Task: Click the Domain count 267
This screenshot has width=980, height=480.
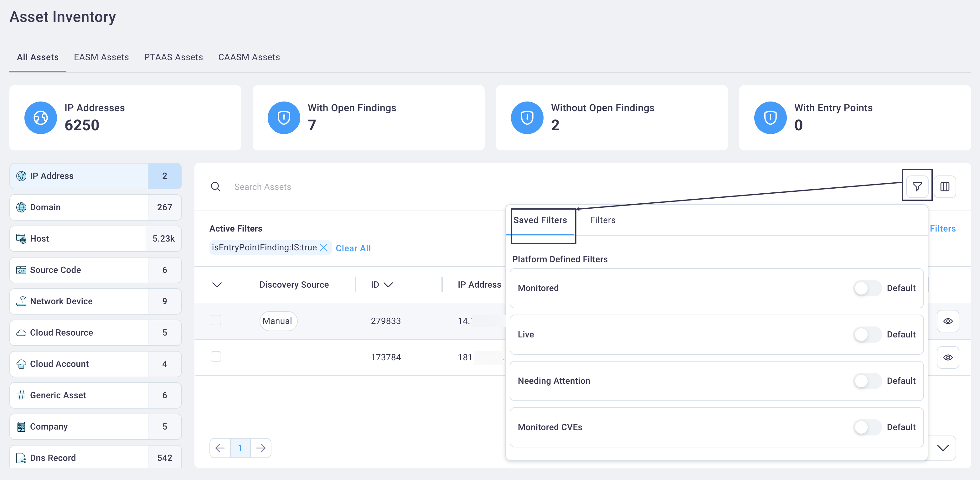Action: tap(164, 207)
